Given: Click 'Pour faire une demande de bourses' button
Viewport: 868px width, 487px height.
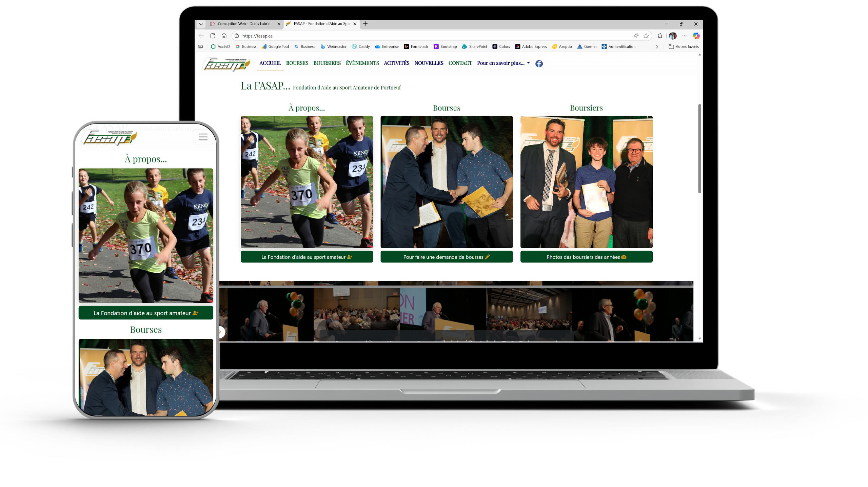Looking at the screenshot, I should tap(446, 257).
